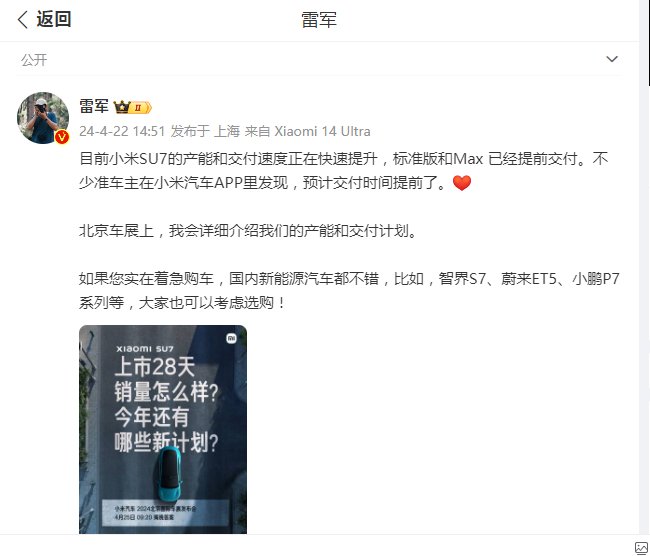Screen dimensions: 650x556
Task: Click the back arrow chevron icon
Action: point(23,19)
